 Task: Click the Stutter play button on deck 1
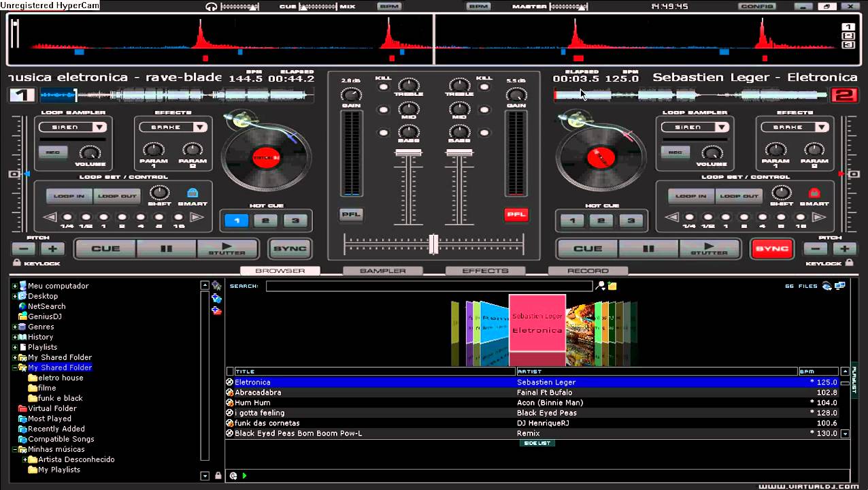(x=227, y=248)
